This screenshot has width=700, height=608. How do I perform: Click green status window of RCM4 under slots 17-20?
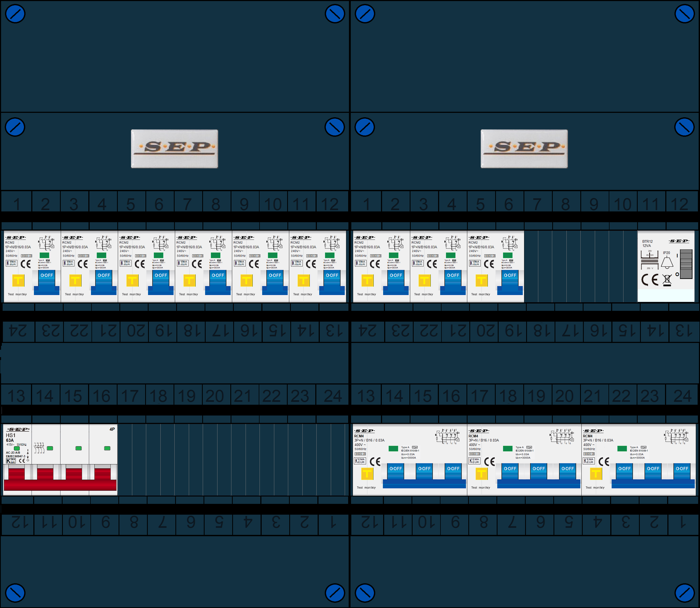(508, 449)
